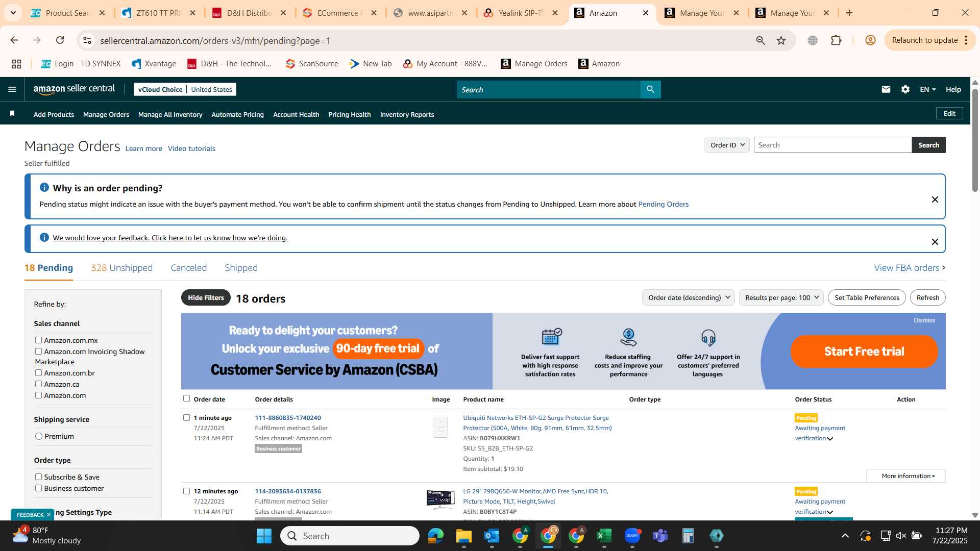Click the Windows Start button
This screenshot has width=980, height=551.
pyautogui.click(x=264, y=536)
